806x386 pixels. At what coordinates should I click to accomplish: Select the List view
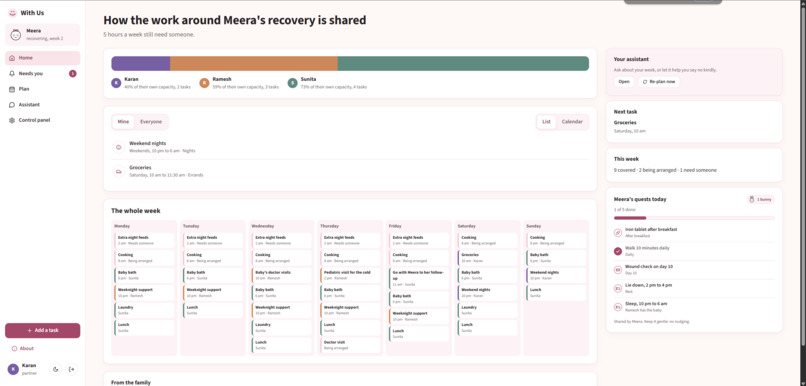[546, 122]
